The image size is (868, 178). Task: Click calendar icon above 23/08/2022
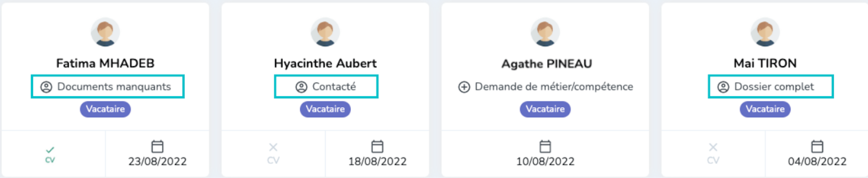[x=157, y=146]
